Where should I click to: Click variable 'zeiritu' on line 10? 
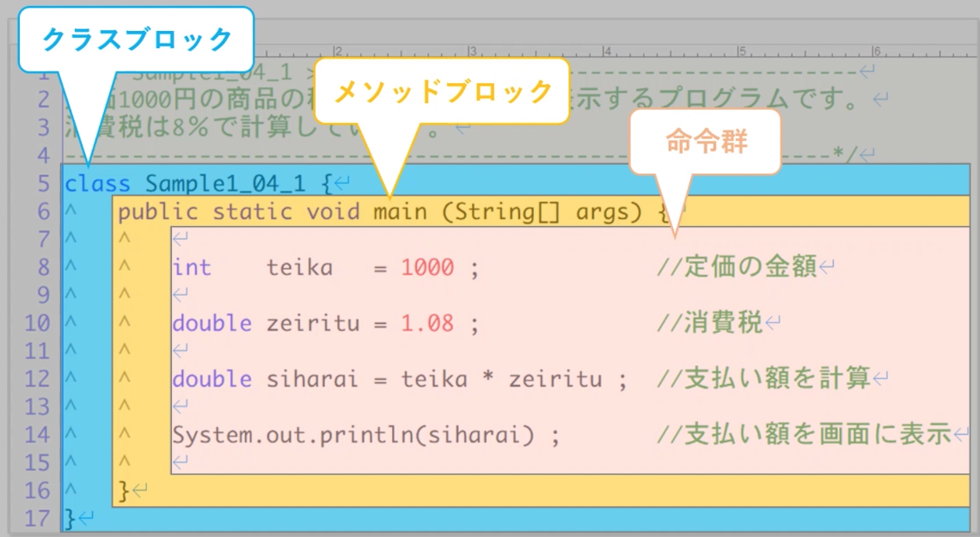pyautogui.click(x=313, y=323)
